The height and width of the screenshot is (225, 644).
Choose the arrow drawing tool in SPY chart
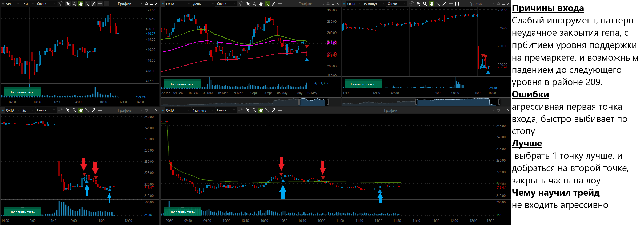94,4
